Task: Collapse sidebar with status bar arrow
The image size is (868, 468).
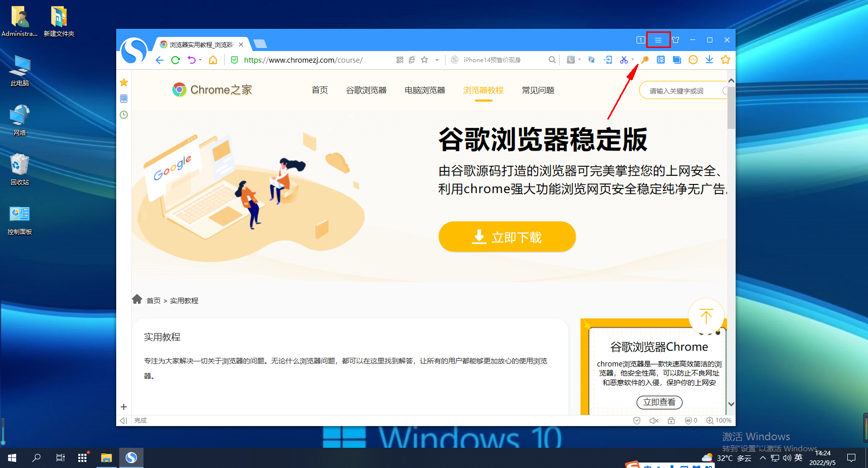Action: pyautogui.click(x=123, y=420)
